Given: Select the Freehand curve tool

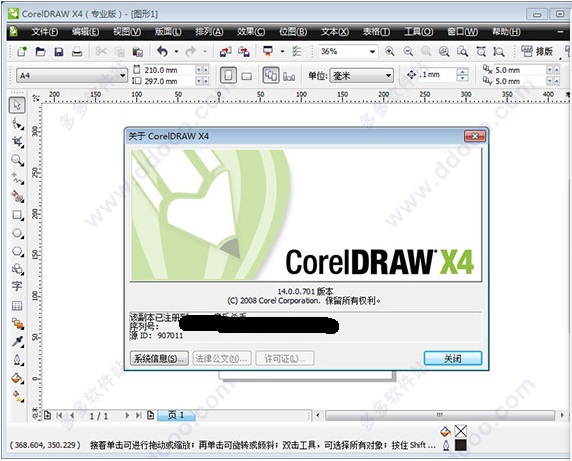Looking at the screenshot, I should [17, 178].
